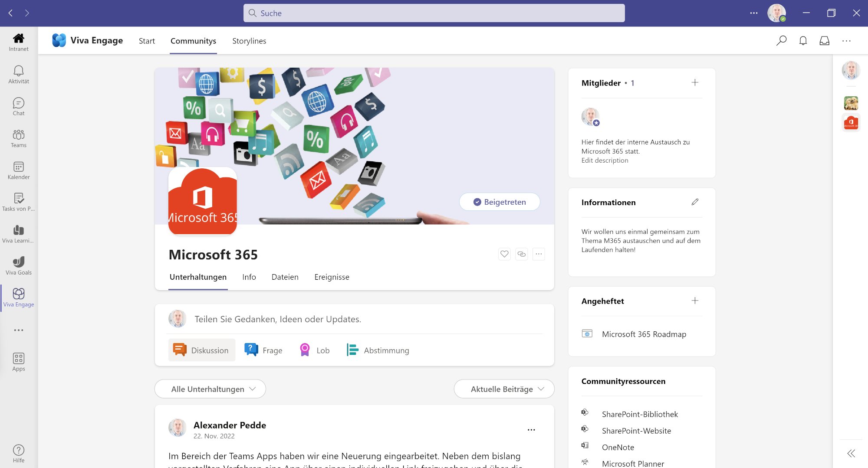Click Edit description link
The image size is (868, 468).
point(605,160)
